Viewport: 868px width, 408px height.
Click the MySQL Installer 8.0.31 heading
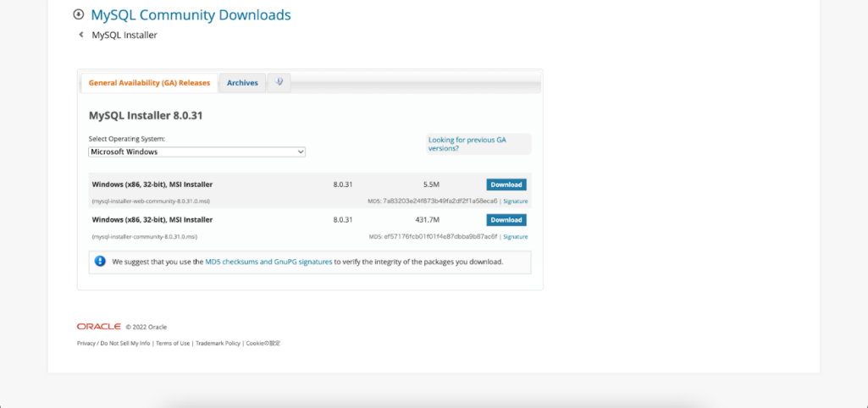click(146, 116)
